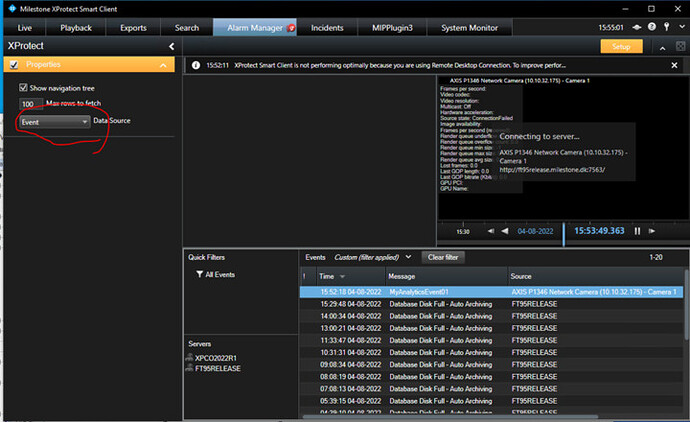
Task: Dismiss the Remote Desktop performance warning
Action: pyautogui.click(x=674, y=65)
